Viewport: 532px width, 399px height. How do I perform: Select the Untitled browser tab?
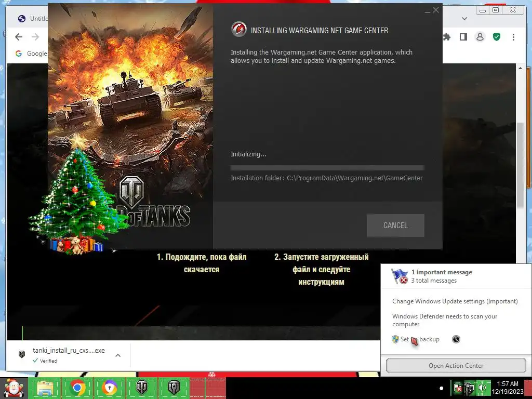[x=32, y=18]
